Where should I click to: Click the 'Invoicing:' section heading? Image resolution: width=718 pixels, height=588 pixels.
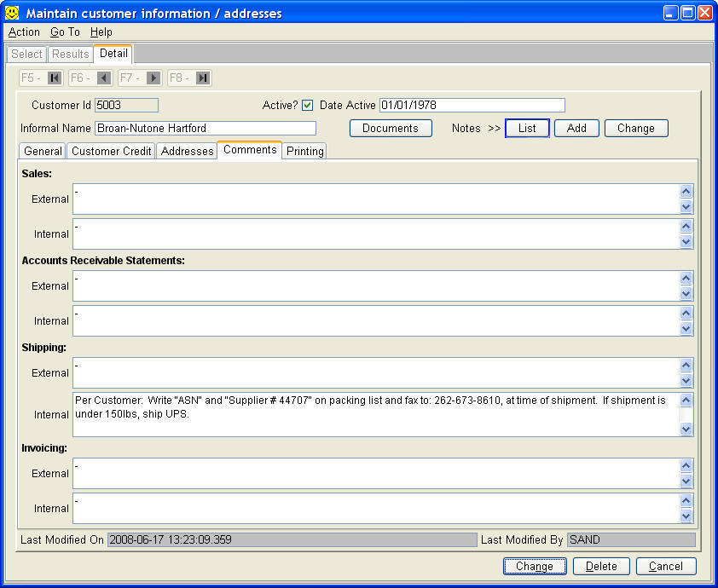pos(44,448)
